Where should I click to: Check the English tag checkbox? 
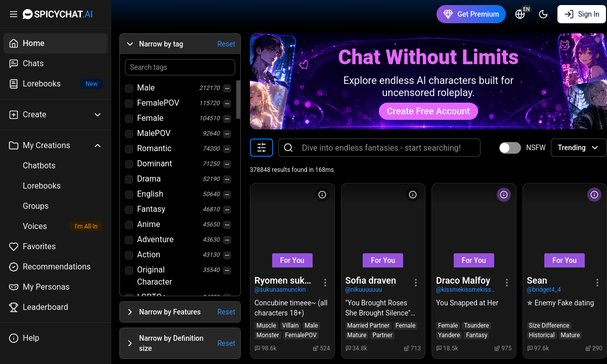coord(129,195)
